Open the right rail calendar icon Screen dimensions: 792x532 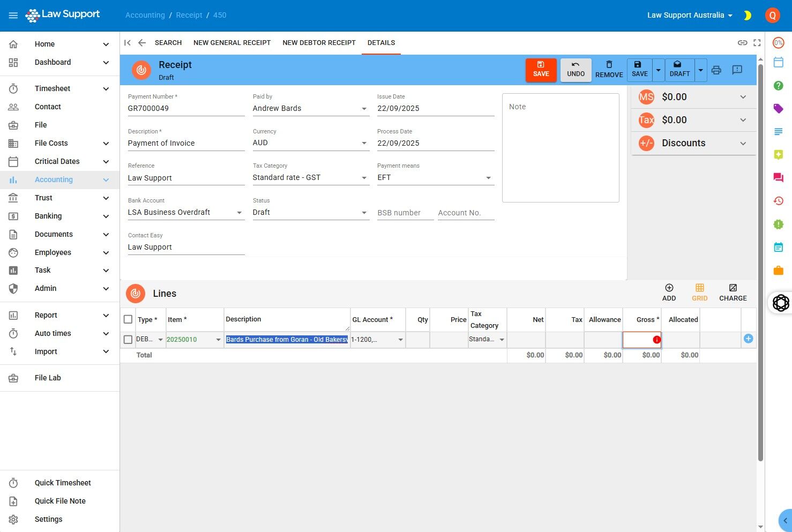(x=779, y=62)
